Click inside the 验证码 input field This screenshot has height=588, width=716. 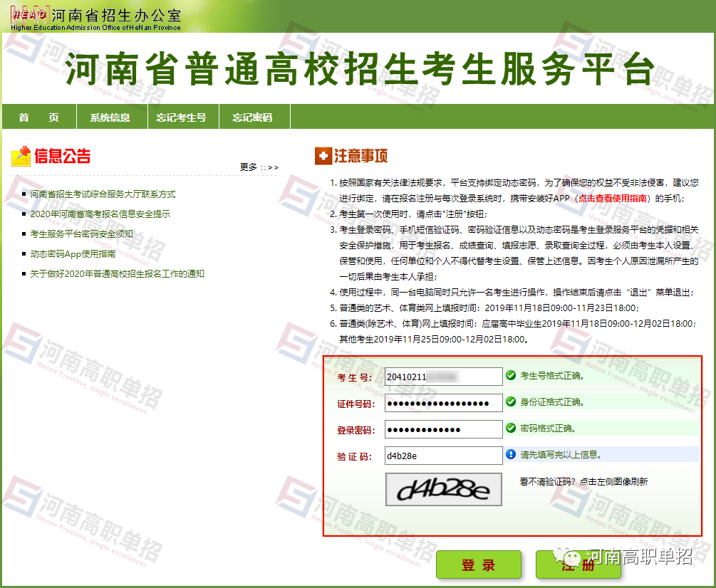pos(443,454)
